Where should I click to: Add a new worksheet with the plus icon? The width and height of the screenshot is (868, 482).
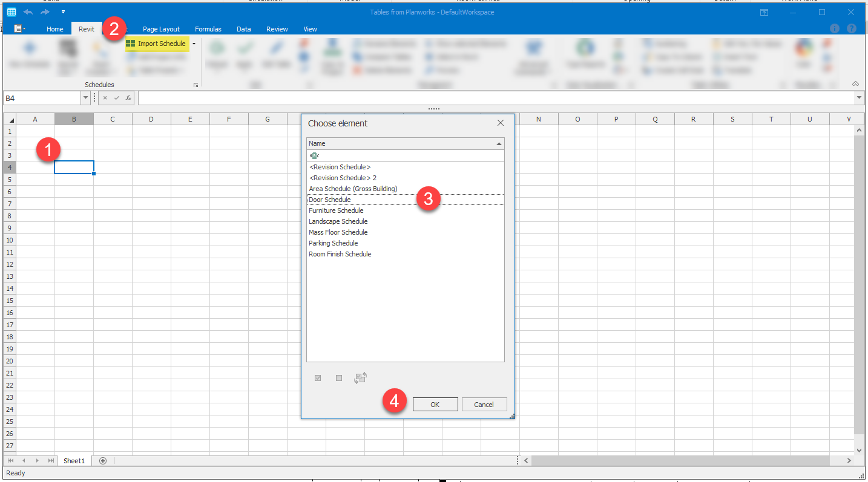click(102, 460)
